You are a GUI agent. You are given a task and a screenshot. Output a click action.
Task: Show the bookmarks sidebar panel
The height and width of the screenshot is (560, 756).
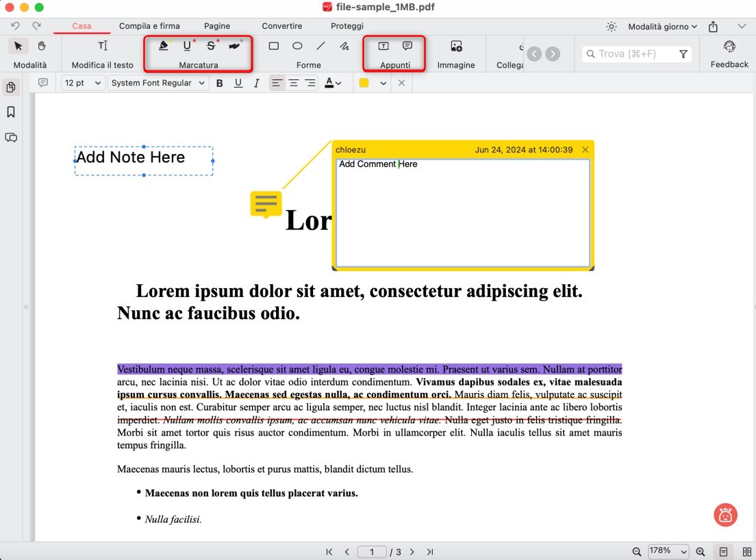pos(10,112)
